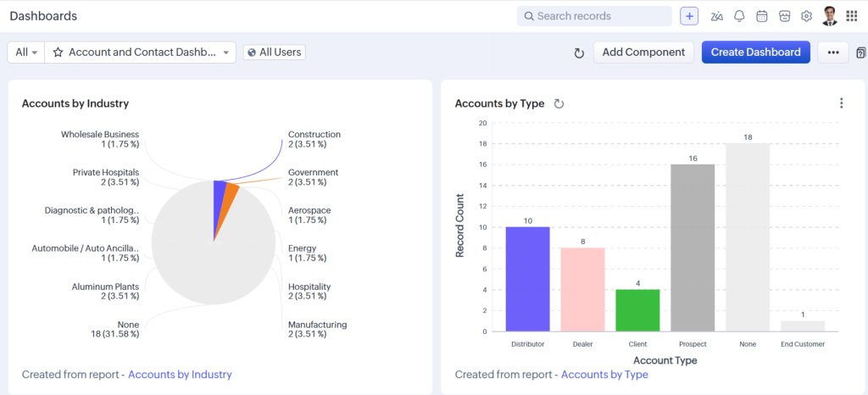Click the Prospect axis label

[x=693, y=344]
